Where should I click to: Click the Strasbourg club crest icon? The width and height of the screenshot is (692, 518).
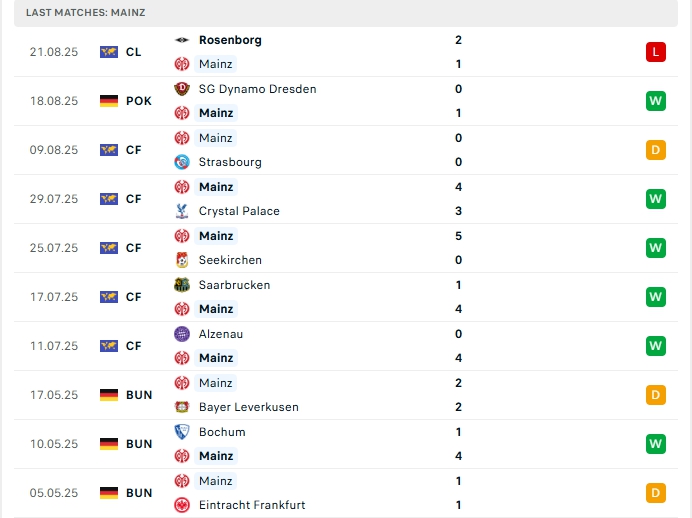point(182,162)
